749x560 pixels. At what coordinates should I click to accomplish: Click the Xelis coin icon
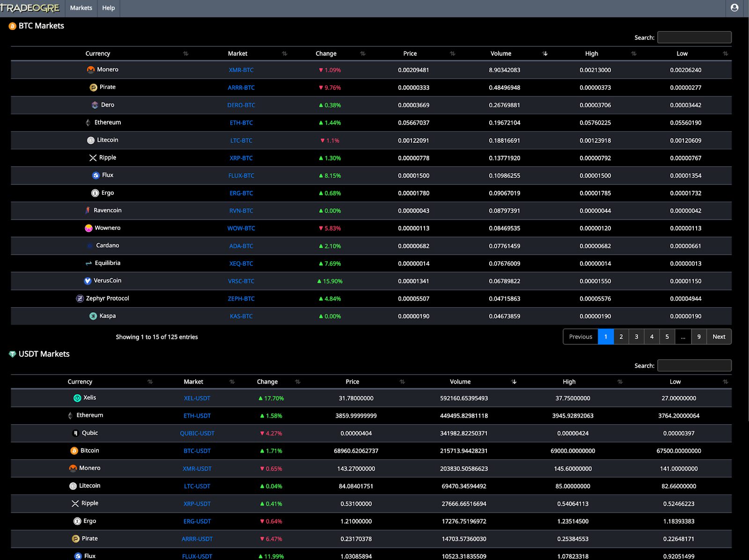tap(77, 398)
